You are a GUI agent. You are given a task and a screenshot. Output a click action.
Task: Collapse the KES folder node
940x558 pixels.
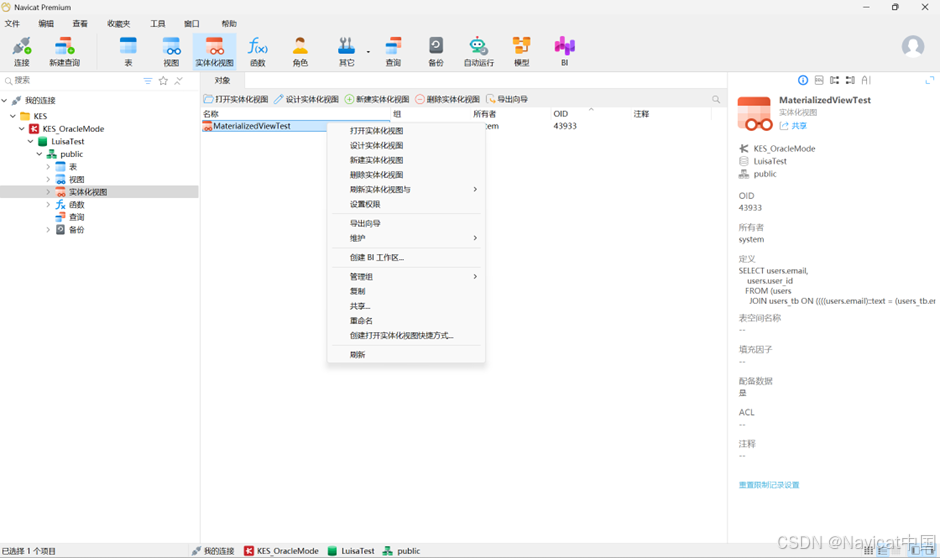pyautogui.click(x=13, y=116)
